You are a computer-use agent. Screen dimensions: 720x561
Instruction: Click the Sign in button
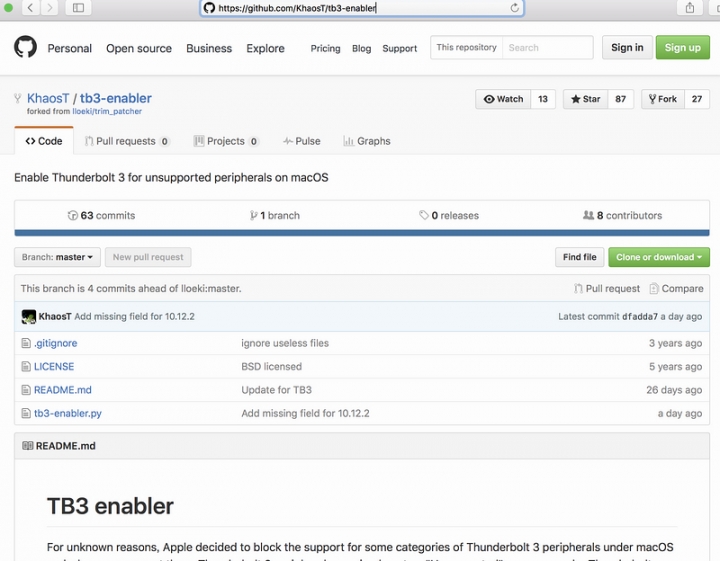point(627,47)
